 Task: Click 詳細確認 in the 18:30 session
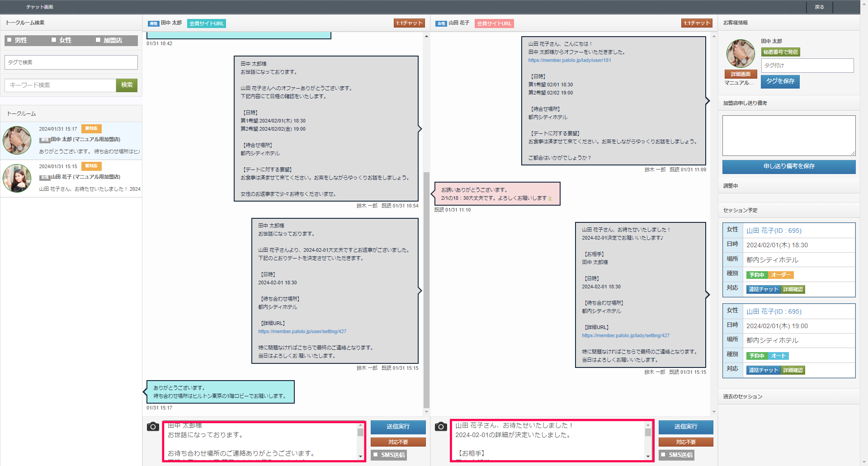pyautogui.click(x=793, y=289)
